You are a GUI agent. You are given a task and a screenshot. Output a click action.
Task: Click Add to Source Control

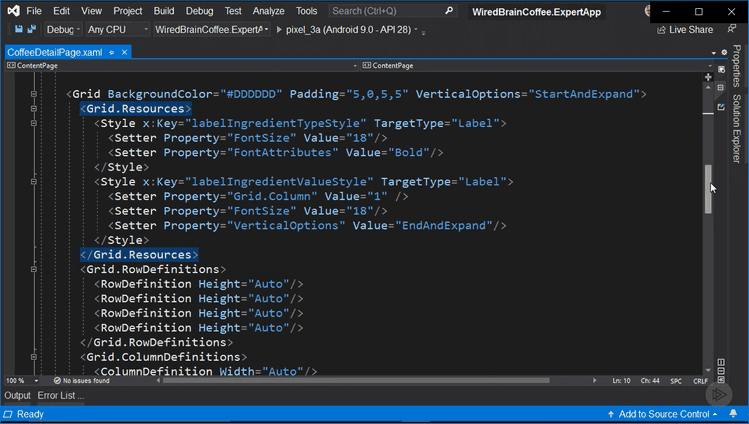point(664,414)
